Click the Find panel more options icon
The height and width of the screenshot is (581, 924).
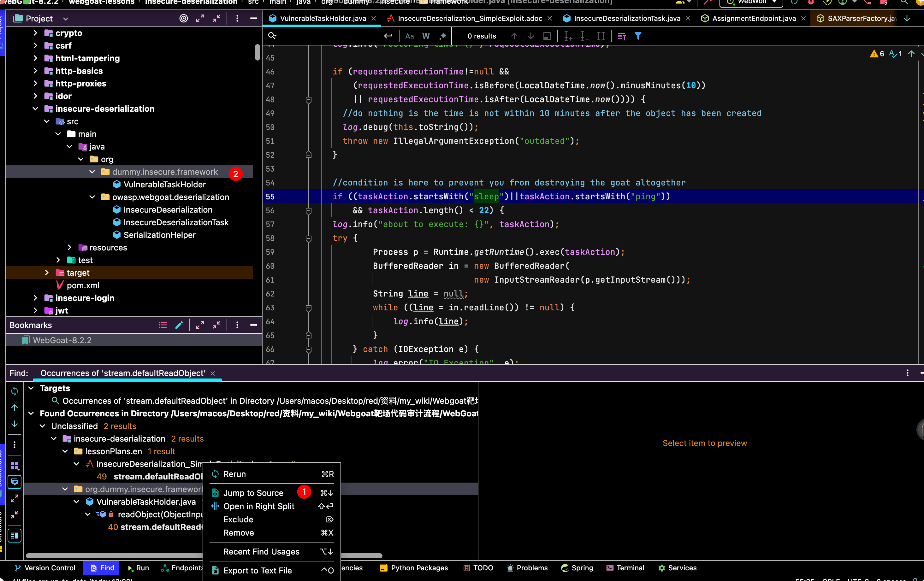[x=15, y=444]
